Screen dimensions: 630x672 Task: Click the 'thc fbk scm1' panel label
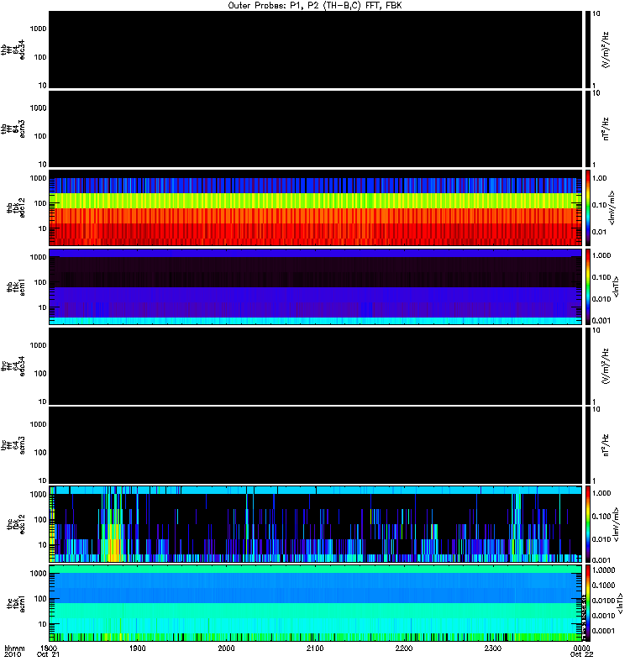16,603
